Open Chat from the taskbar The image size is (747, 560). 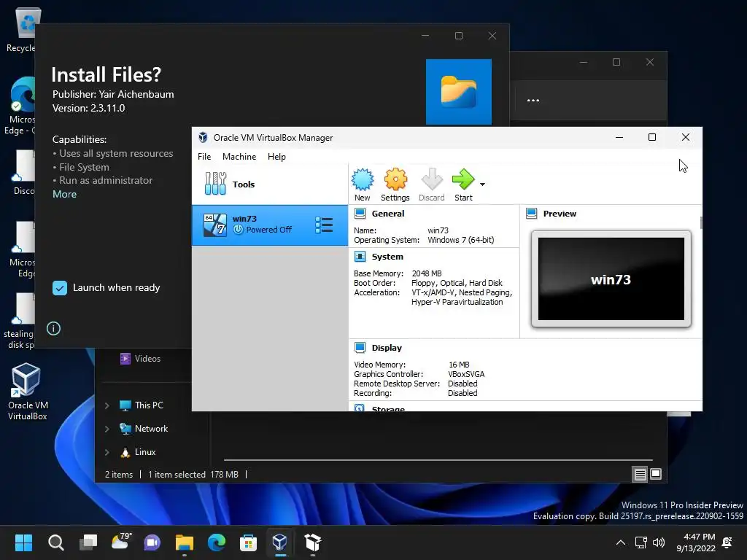pyautogui.click(x=152, y=542)
